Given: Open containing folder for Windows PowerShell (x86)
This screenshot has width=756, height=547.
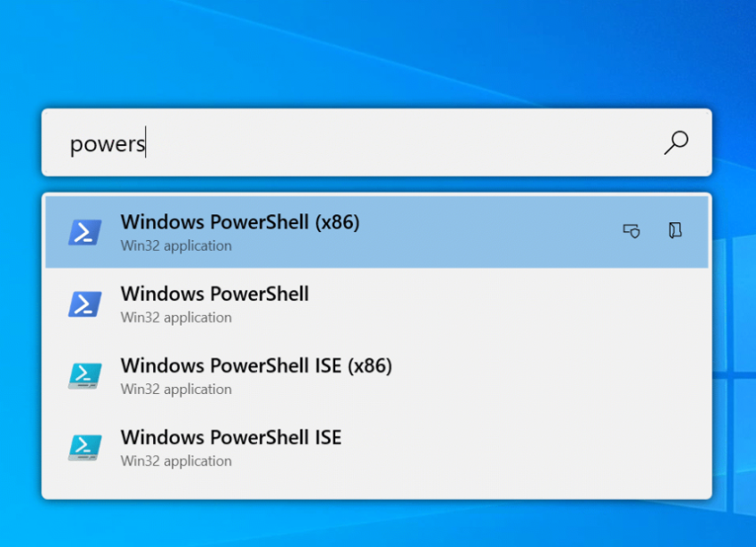Looking at the screenshot, I should (675, 230).
